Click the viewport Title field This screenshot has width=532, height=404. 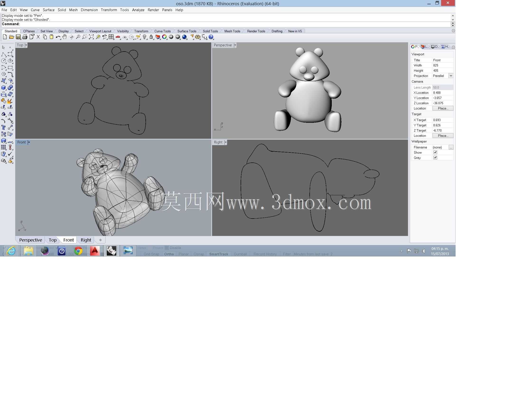tap(443, 60)
